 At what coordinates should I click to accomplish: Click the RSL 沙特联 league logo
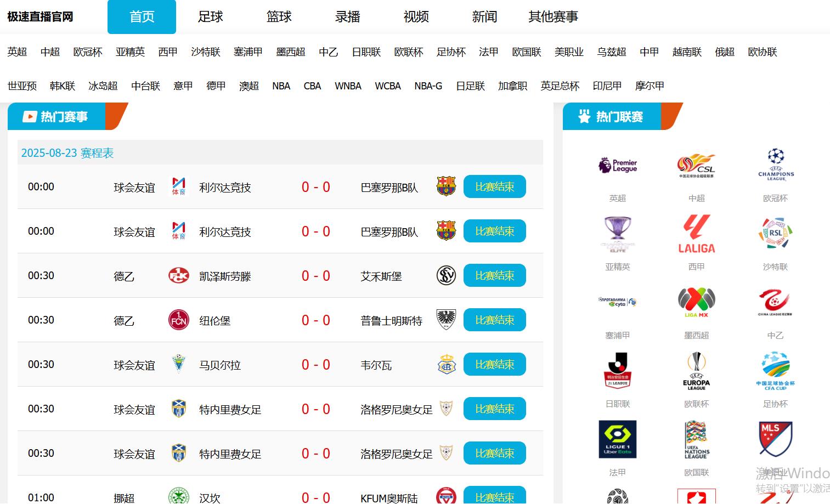pyautogui.click(x=775, y=234)
